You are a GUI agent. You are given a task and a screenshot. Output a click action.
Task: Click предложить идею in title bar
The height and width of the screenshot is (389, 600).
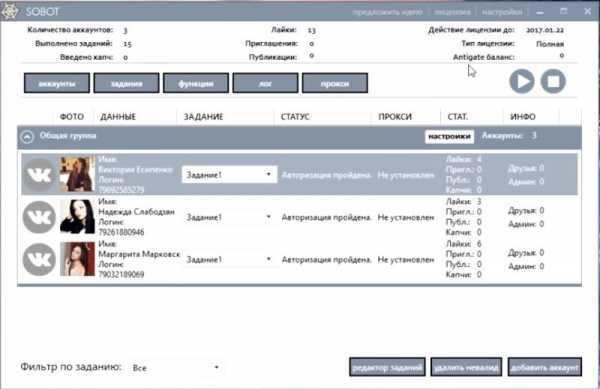387,12
